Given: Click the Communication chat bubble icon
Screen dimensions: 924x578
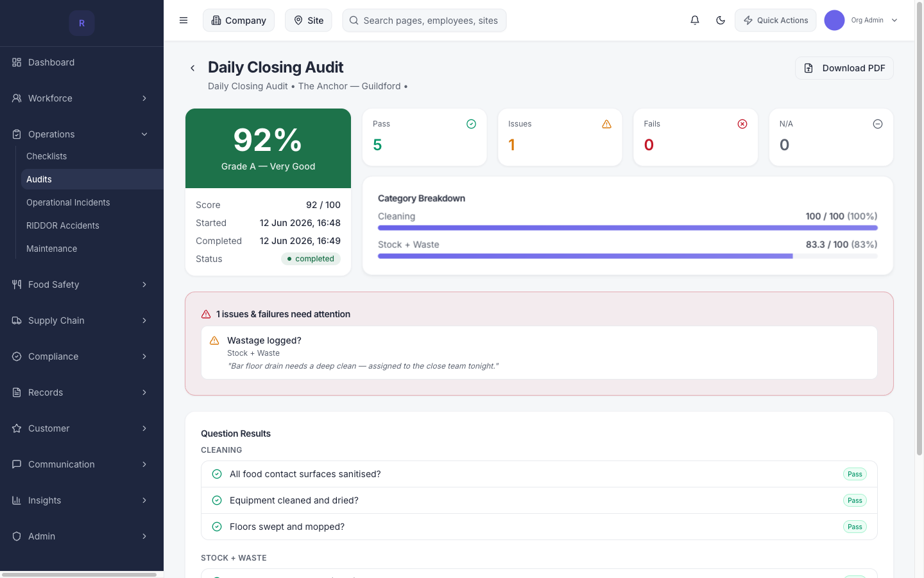Looking at the screenshot, I should (17, 464).
